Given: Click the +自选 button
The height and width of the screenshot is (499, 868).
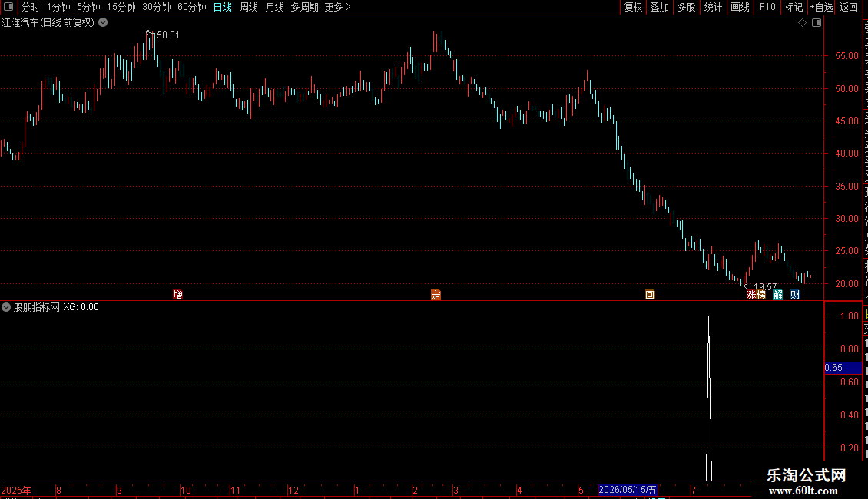Looking at the screenshot, I should 821,7.
